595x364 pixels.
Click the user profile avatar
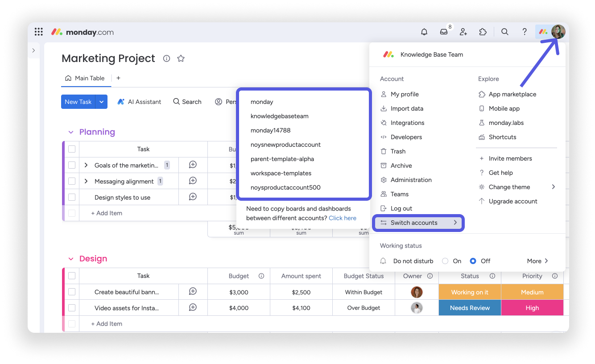pyautogui.click(x=558, y=32)
